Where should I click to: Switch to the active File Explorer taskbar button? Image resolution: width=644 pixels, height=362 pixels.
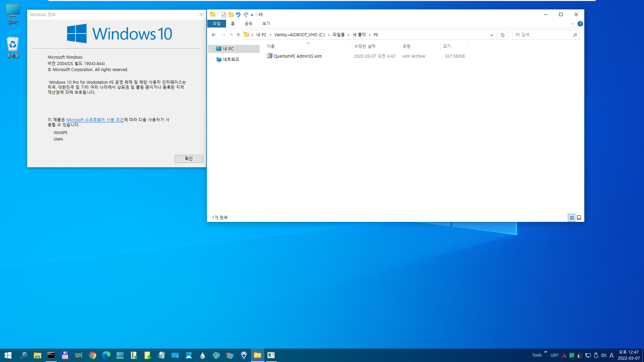pos(258,355)
